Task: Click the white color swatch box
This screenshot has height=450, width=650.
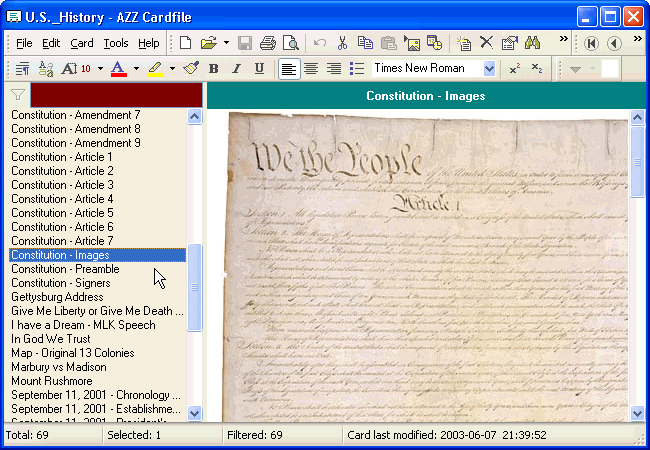Action: tap(610, 69)
